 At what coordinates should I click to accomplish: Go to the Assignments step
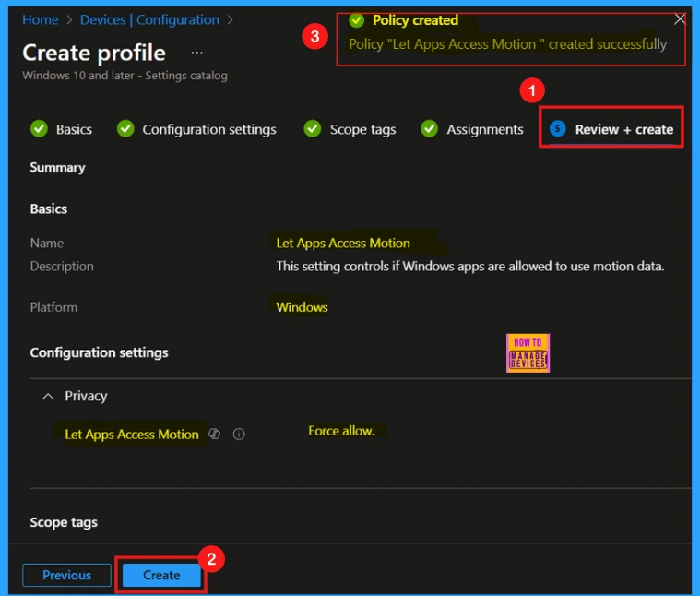click(x=472, y=129)
